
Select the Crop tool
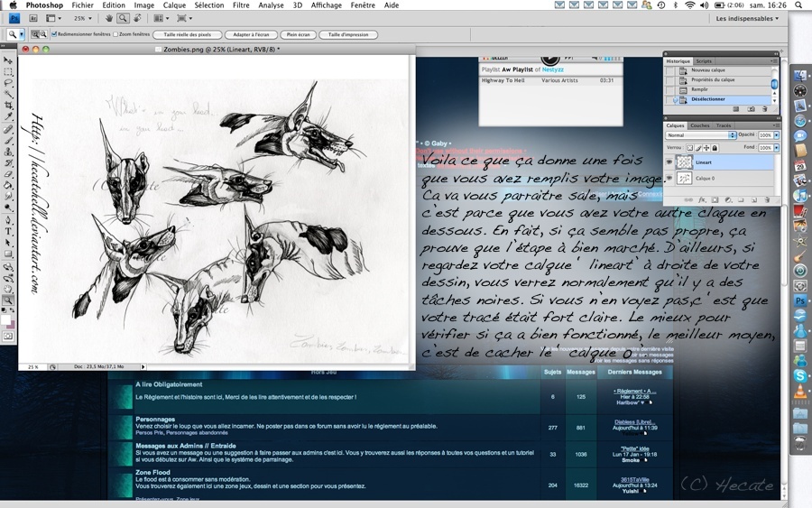(x=8, y=106)
